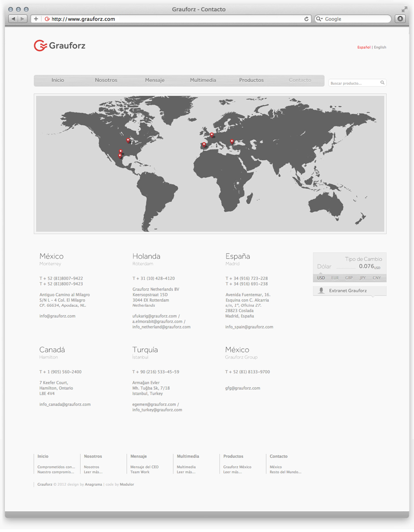Click the fullscreen arrows icon in title bar

pyautogui.click(x=404, y=9)
